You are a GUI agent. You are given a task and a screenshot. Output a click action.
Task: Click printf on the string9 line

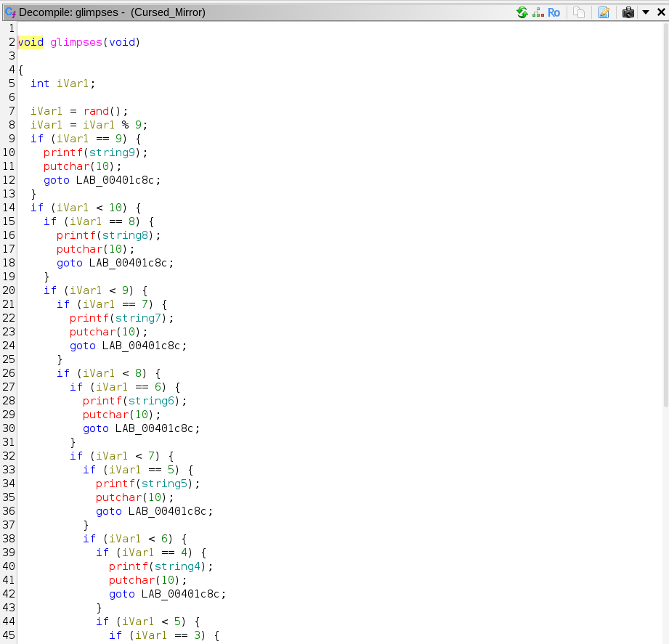(62, 152)
